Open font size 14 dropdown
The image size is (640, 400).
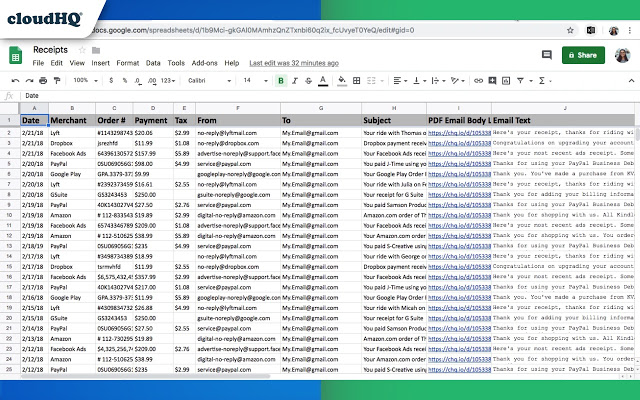coord(256,81)
